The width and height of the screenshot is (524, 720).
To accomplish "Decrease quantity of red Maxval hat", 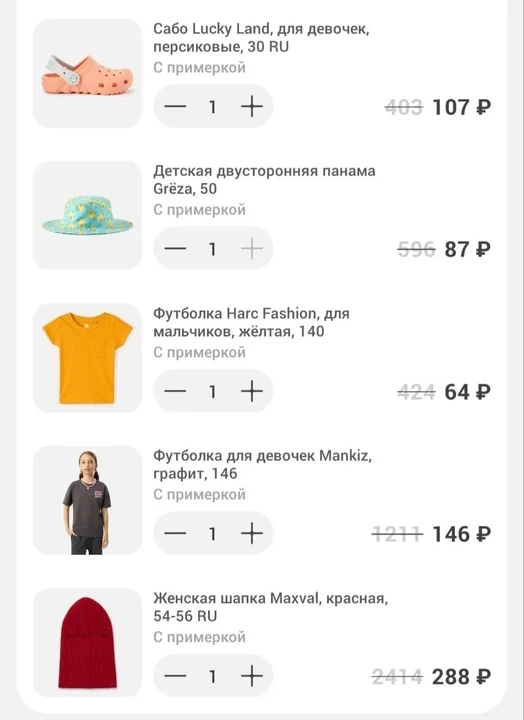I will [x=175, y=676].
